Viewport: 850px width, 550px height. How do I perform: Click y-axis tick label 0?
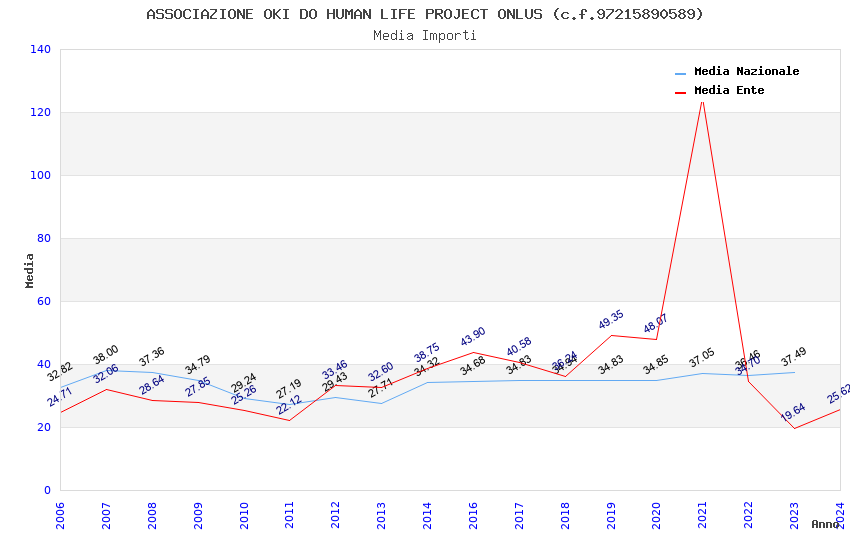[x=48, y=490]
